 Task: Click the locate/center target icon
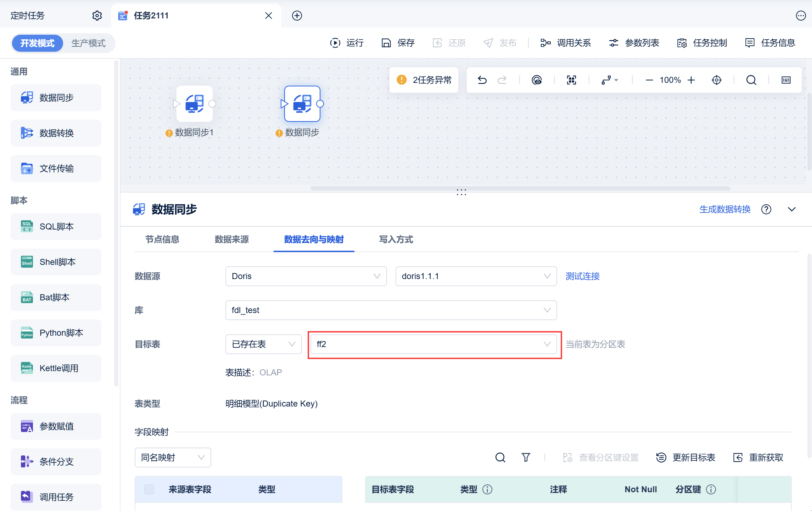coord(716,80)
